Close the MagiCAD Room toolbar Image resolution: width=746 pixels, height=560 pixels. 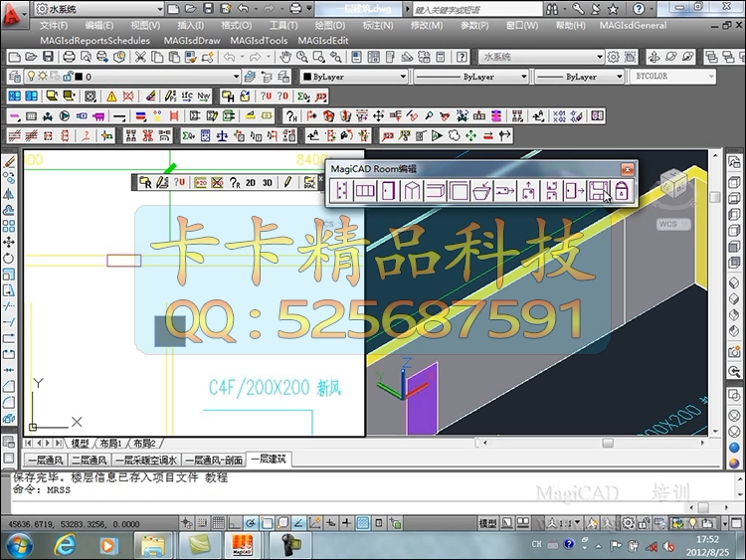[628, 169]
